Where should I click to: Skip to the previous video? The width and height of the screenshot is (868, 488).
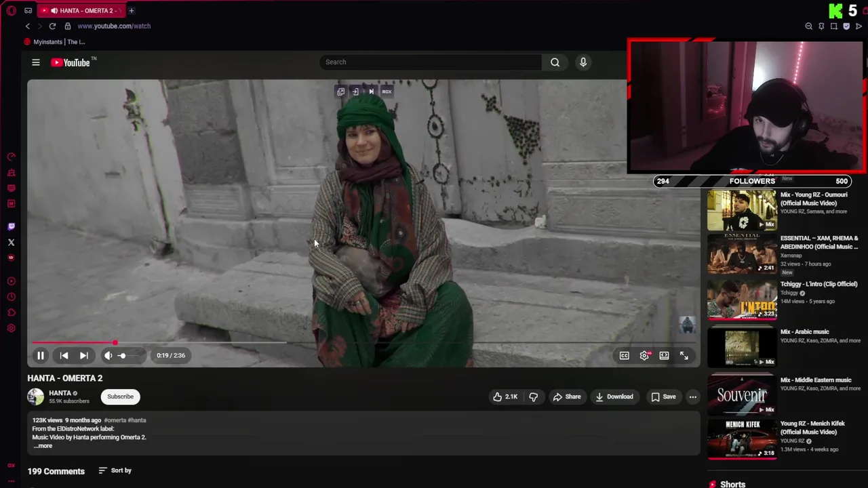pos(64,355)
